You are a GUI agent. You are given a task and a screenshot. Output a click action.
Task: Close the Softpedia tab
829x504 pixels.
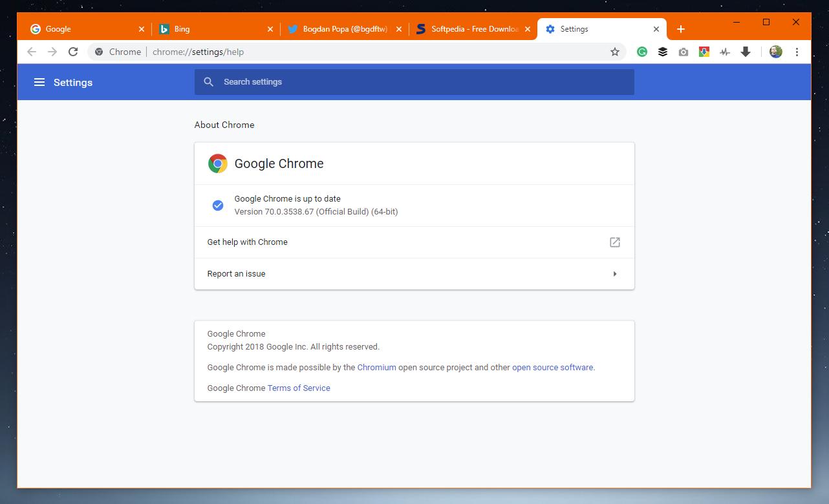[x=528, y=29]
